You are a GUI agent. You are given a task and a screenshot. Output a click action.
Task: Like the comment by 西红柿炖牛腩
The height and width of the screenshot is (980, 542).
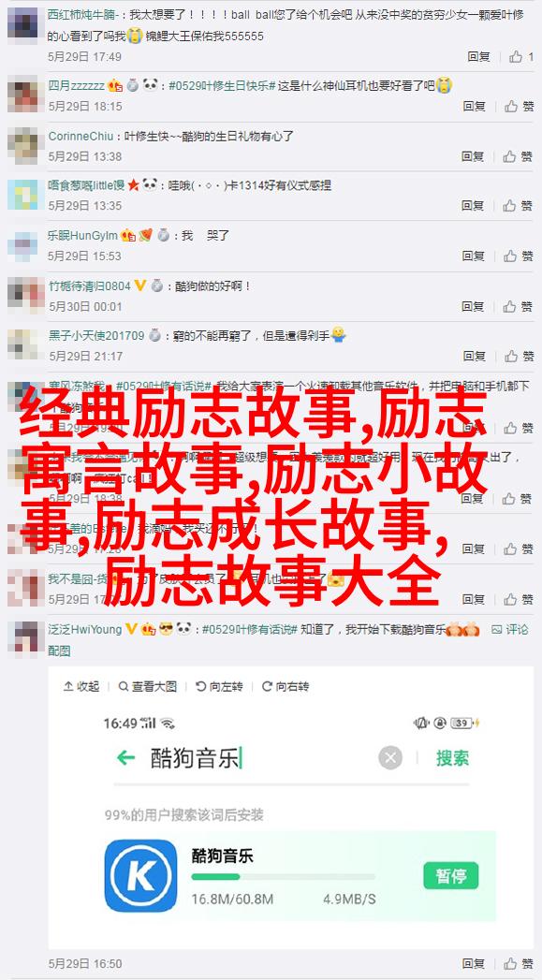(520, 57)
